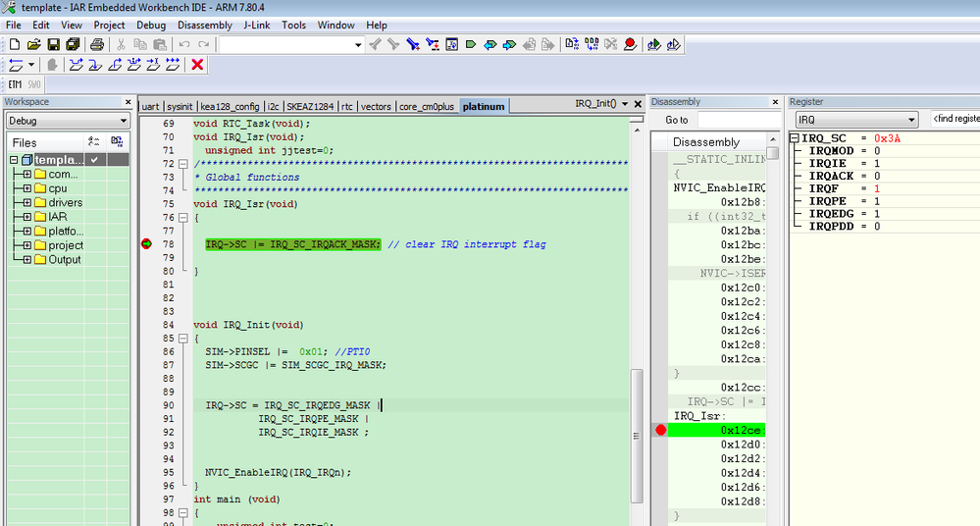Close the Workspace panel

click(128, 102)
